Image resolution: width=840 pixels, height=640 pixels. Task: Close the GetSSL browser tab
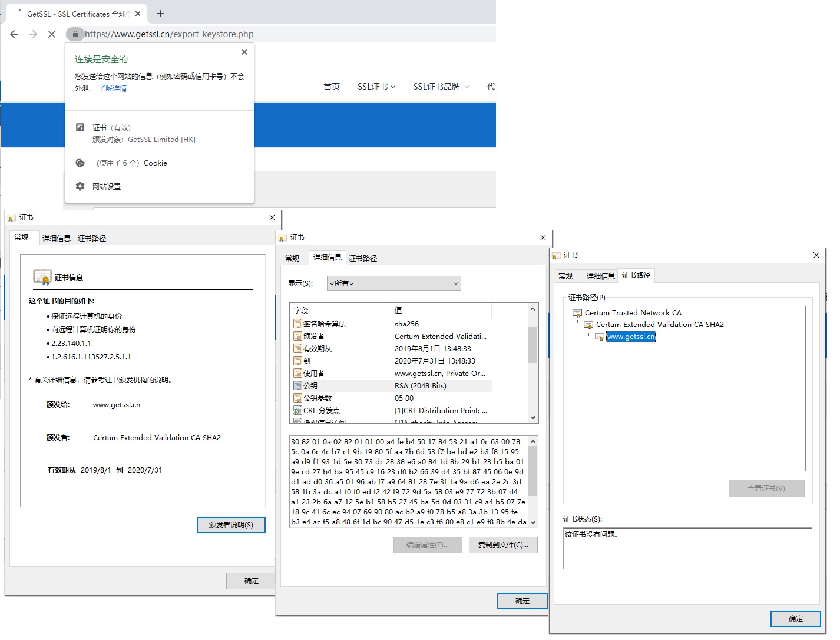click(138, 14)
